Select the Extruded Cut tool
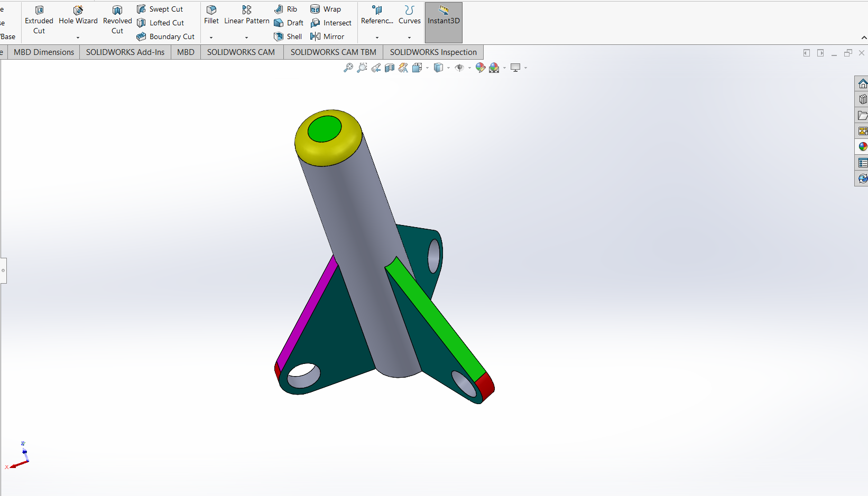Viewport: 868px width, 496px height. pos(39,20)
